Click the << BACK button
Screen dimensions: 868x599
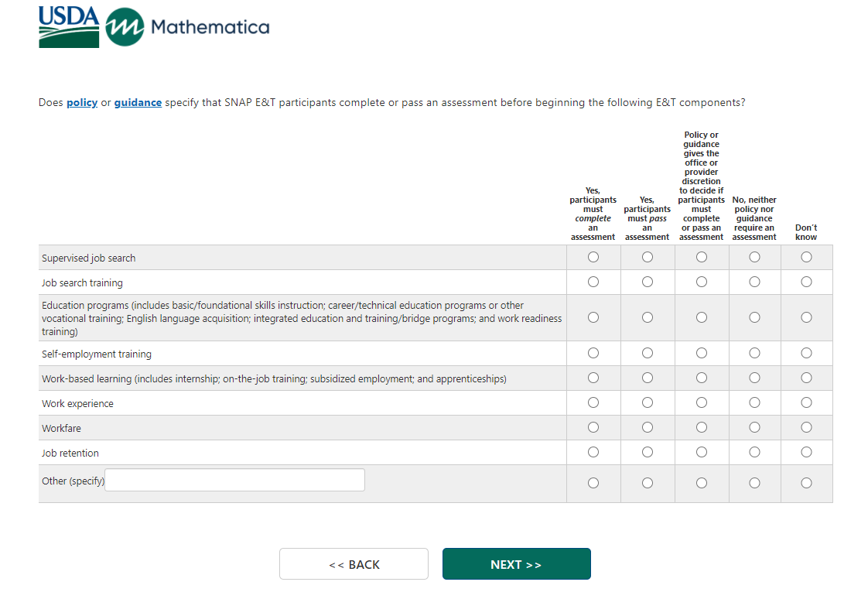[354, 564]
